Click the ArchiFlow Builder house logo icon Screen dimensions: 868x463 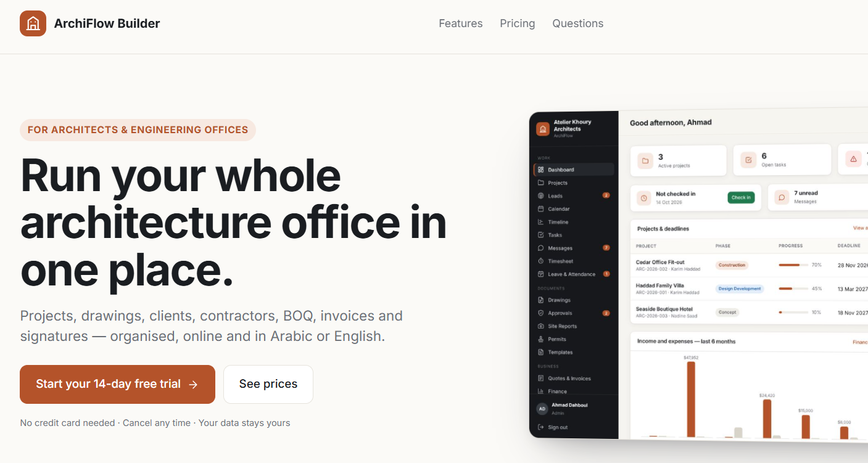[33, 23]
